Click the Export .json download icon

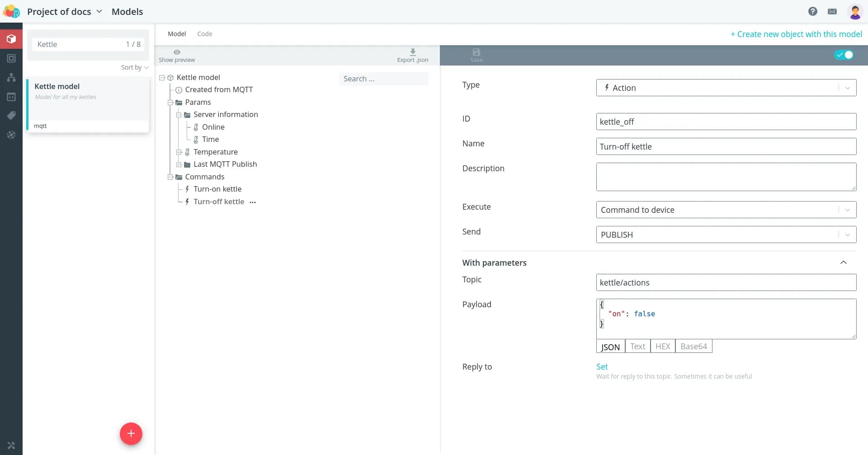(412, 52)
